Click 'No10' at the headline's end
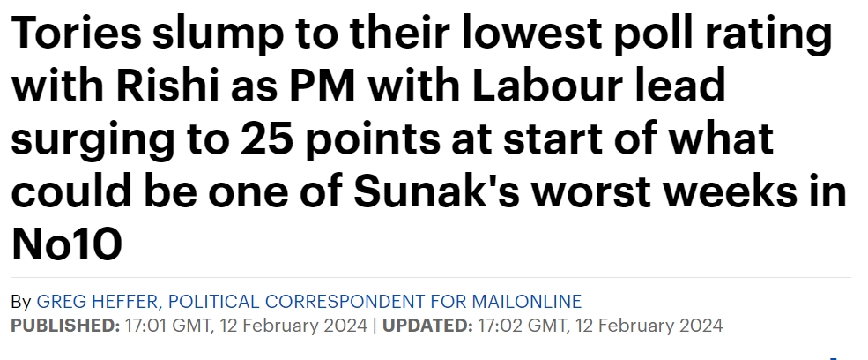The image size is (868, 360). [66, 244]
